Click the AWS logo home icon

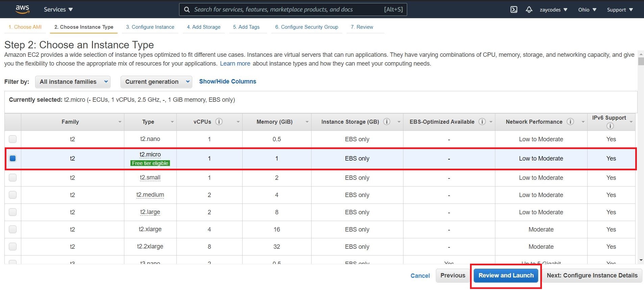[22, 9]
